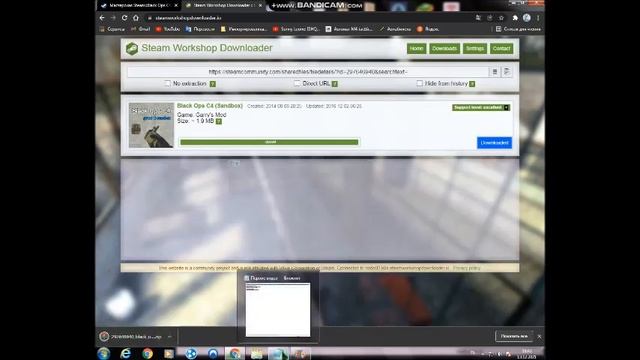Image resolution: width=640 pixels, height=360 pixels.
Task: Open the Contact page
Action: click(501, 49)
